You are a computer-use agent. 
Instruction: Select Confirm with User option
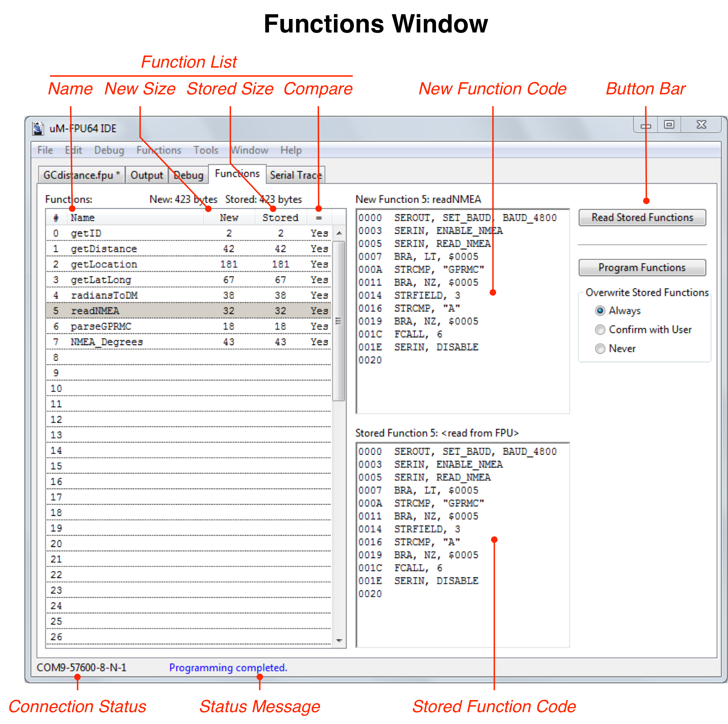[643, 329]
